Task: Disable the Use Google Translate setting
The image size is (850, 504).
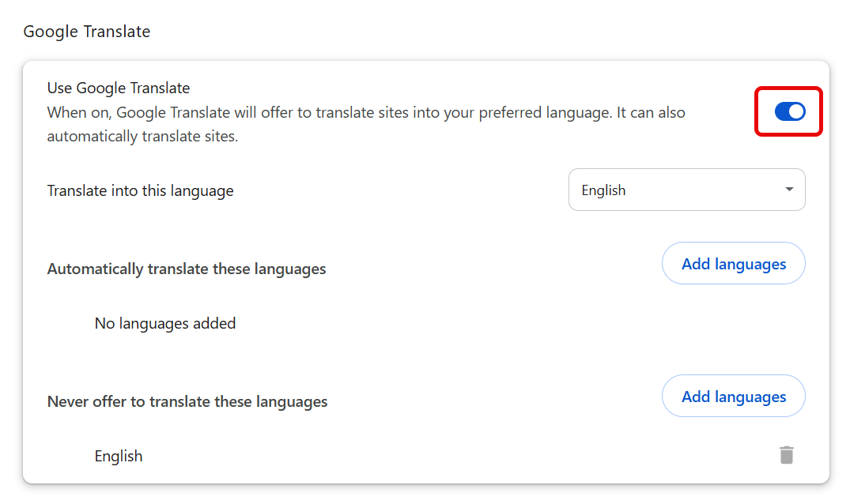Action: point(788,111)
